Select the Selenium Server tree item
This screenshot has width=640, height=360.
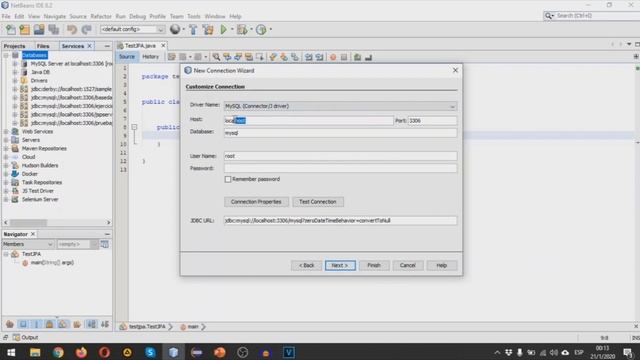40,199
